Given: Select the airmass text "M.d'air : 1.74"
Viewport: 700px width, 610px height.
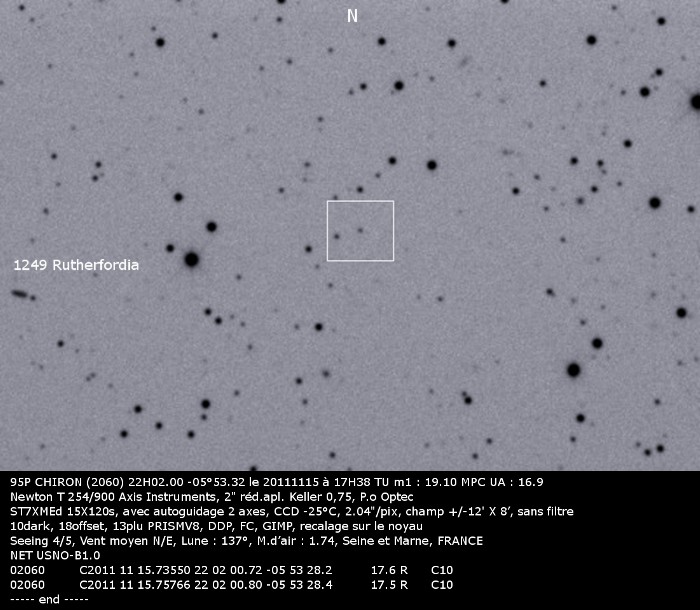Looking at the screenshot, I should (x=296, y=541).
